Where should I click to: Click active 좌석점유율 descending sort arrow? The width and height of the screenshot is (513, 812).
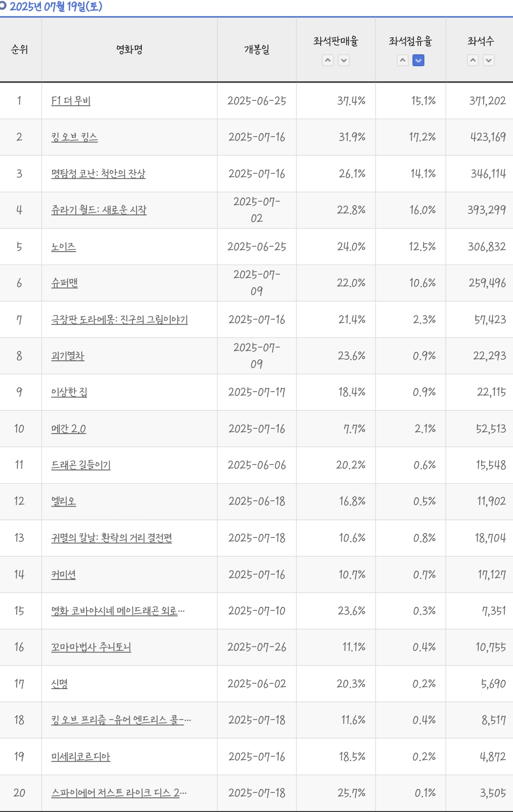[419, 60]
